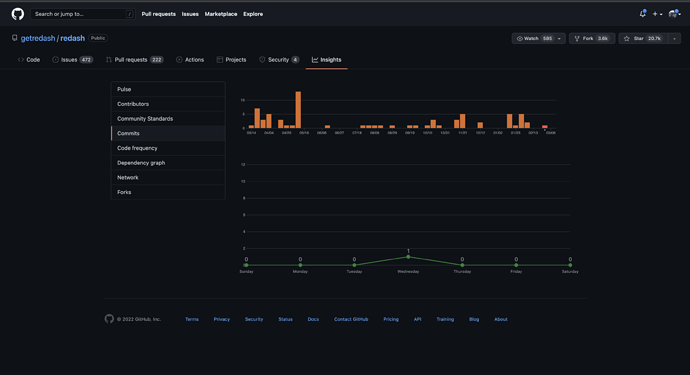The image size is (690, 375).
Task: Expand the Watch dropdown arrow
Action: [x=559, y=39]
